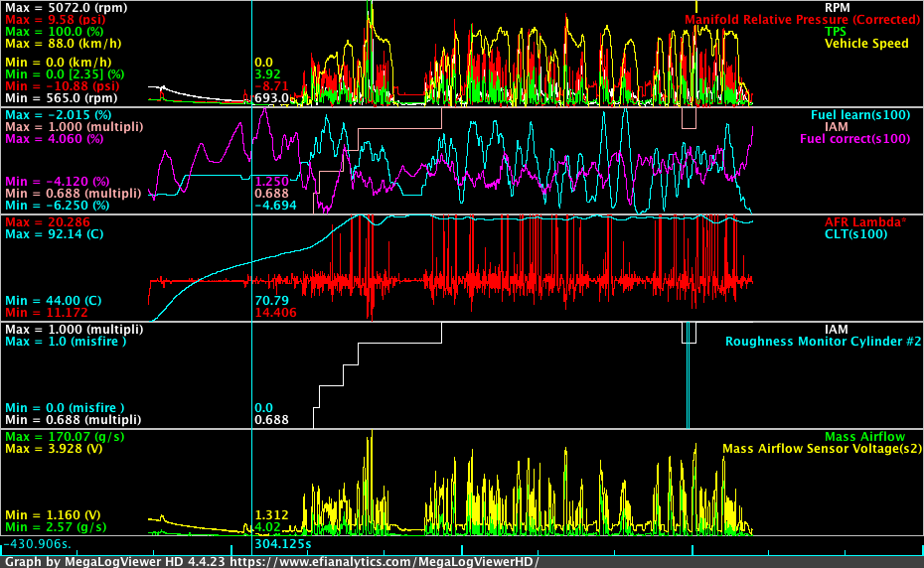Click the white Min = 0.688 (multipli) readout
Screen dimensions: 924x568
(x=74, y=419)
